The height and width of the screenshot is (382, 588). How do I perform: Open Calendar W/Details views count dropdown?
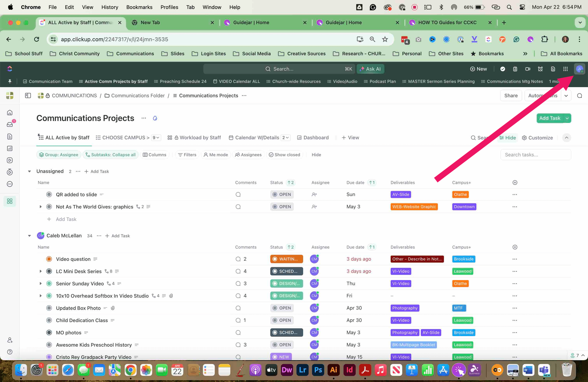point(286,138)
